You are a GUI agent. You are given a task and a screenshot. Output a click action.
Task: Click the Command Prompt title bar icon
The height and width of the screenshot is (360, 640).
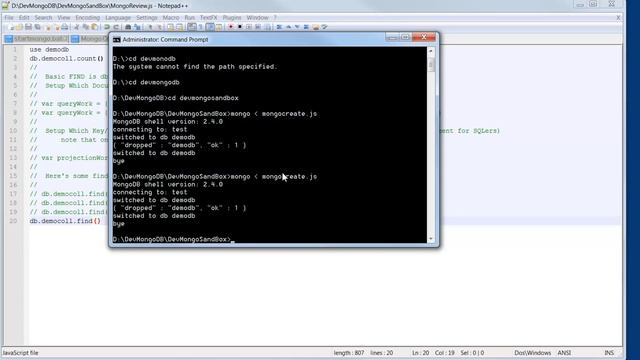coord(117,40)
